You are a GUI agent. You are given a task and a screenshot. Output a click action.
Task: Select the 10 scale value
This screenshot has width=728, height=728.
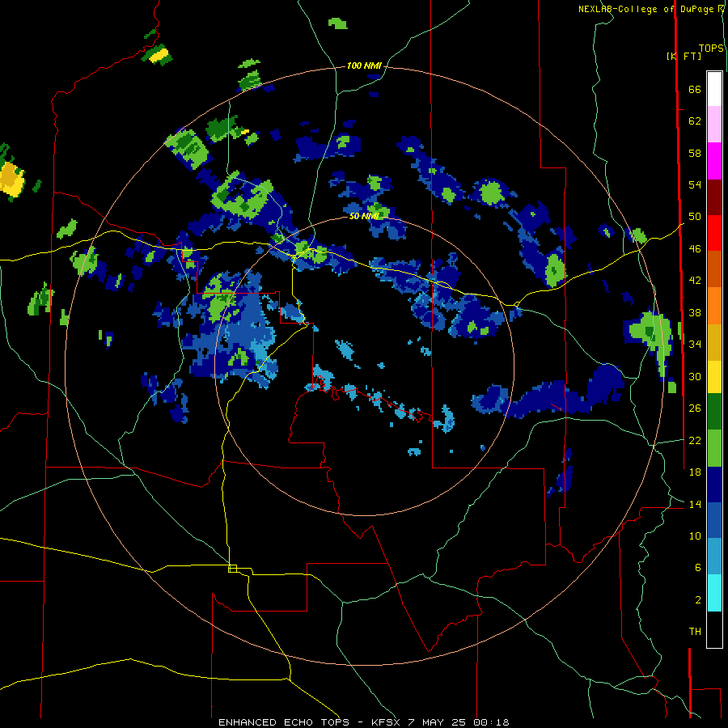(695, 535)
